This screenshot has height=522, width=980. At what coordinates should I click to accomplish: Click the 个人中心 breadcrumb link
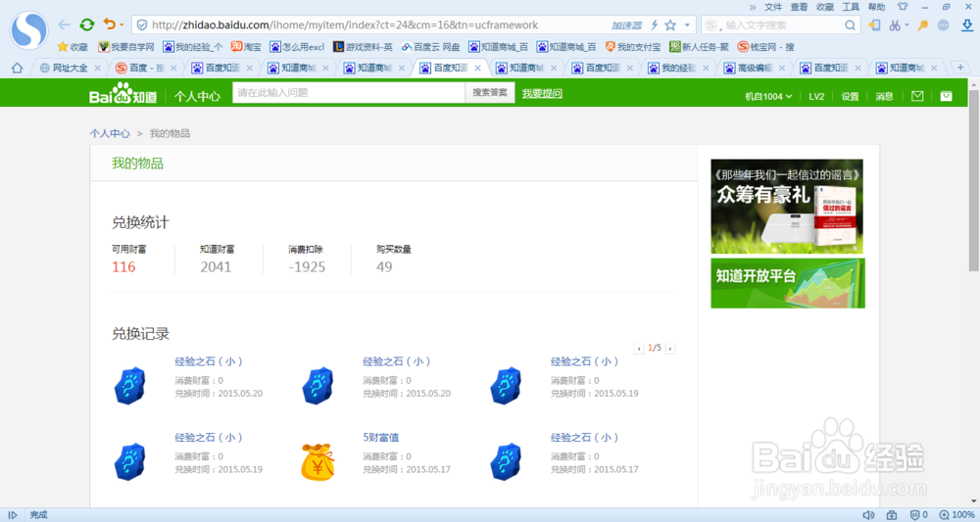coord(110,133)
